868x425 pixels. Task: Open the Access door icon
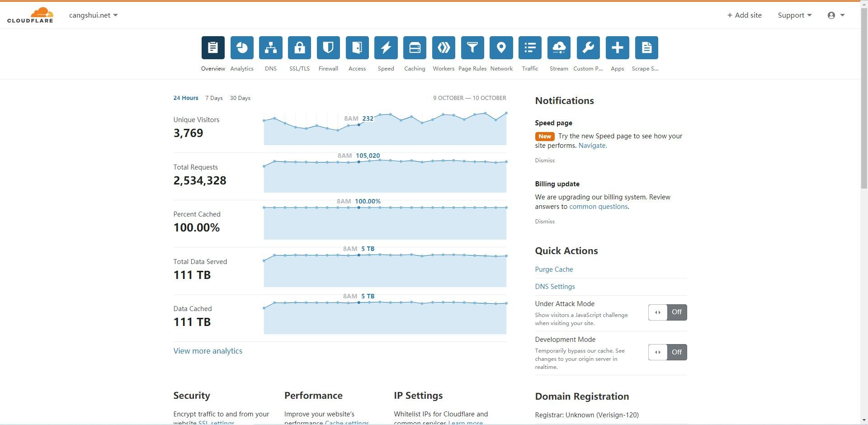click(x=357, y=47)
